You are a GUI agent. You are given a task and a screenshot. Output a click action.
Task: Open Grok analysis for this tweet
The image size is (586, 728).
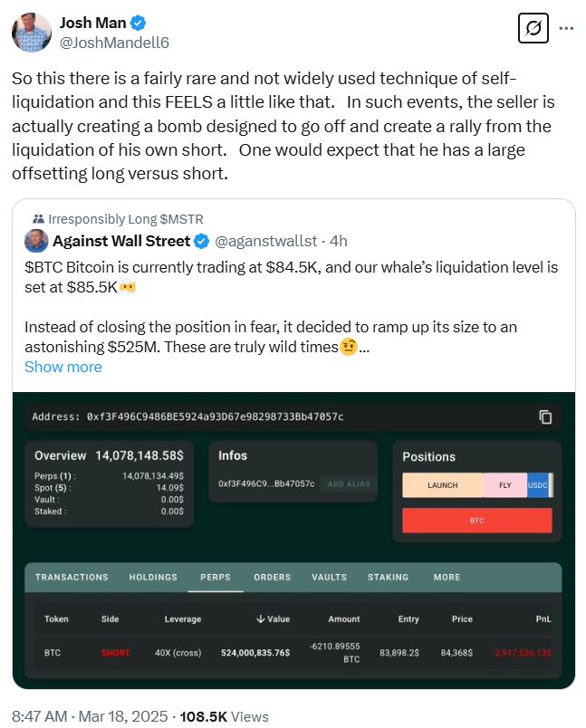tap(534, 28)
